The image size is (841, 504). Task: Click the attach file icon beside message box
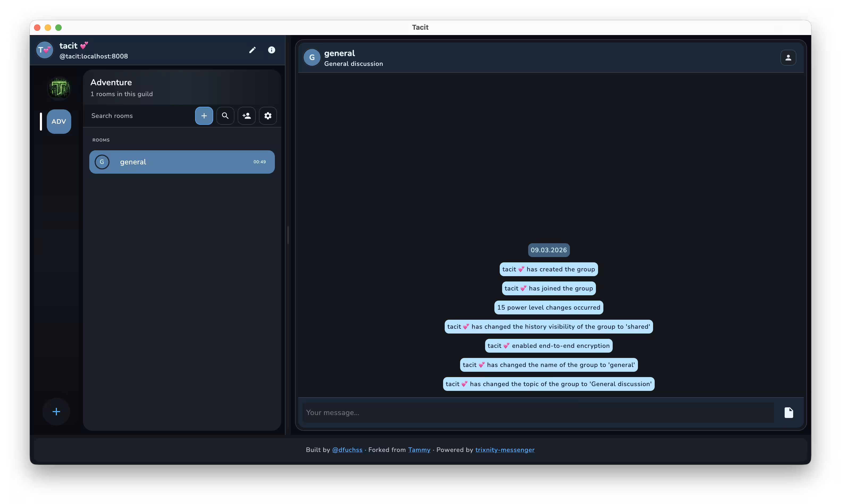pos(789,412)
